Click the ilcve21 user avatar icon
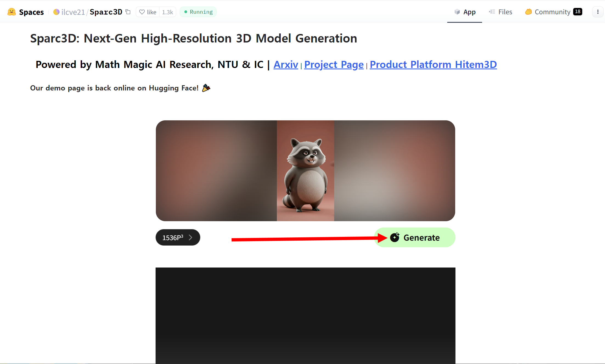The height and width of the screenshot is (364, 605). (56, 12)
